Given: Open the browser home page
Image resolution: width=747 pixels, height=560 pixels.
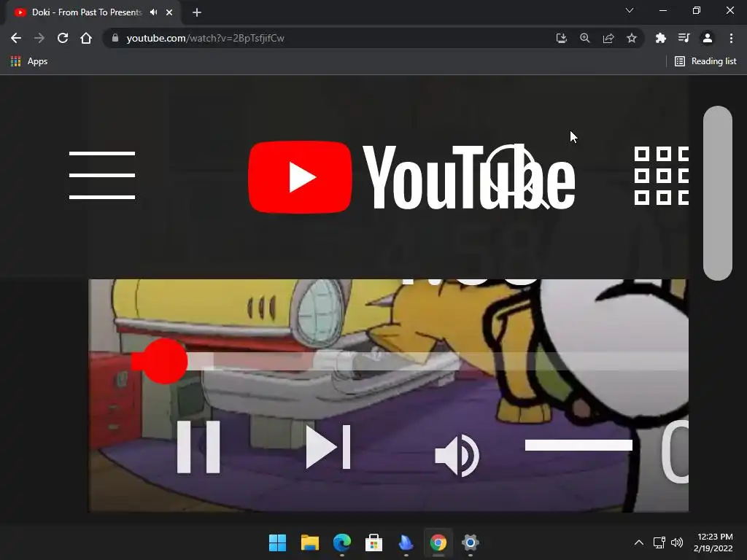Looking at the screenshot, I should tap(86, 38).
